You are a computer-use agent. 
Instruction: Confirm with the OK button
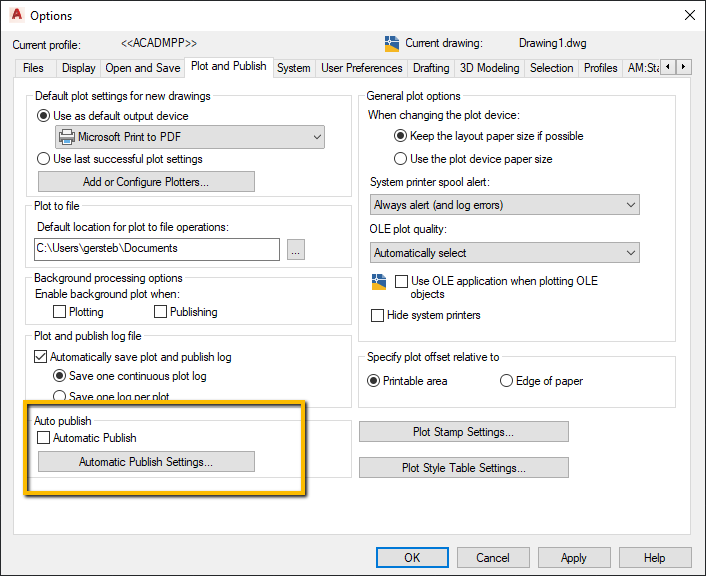pyautogui.click(x=412, y=558)
